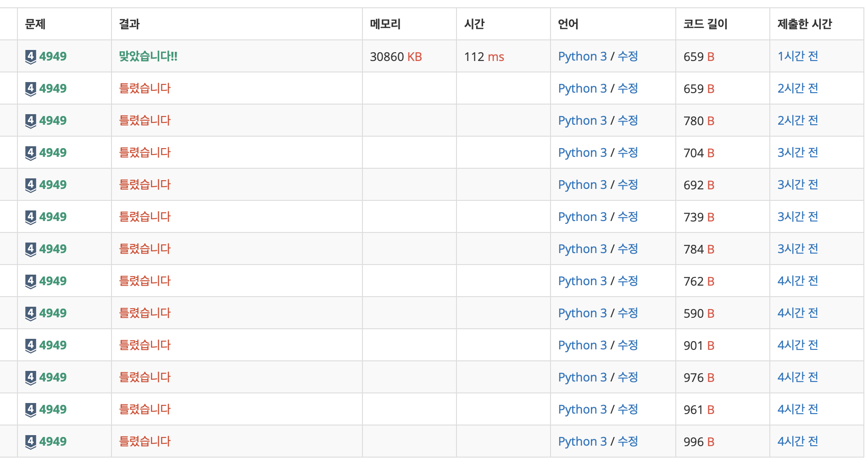Click the 언어 column header
Screen dimensions: 868x464
pos(568,24)
